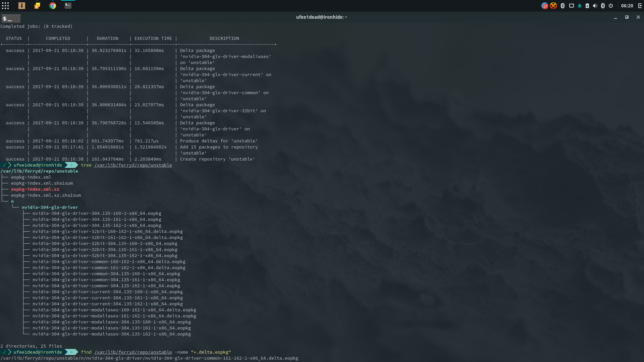This screenshot has width=644, height=362.
Task: Click execution time 16.681159ms
Action: pos(149,69)
